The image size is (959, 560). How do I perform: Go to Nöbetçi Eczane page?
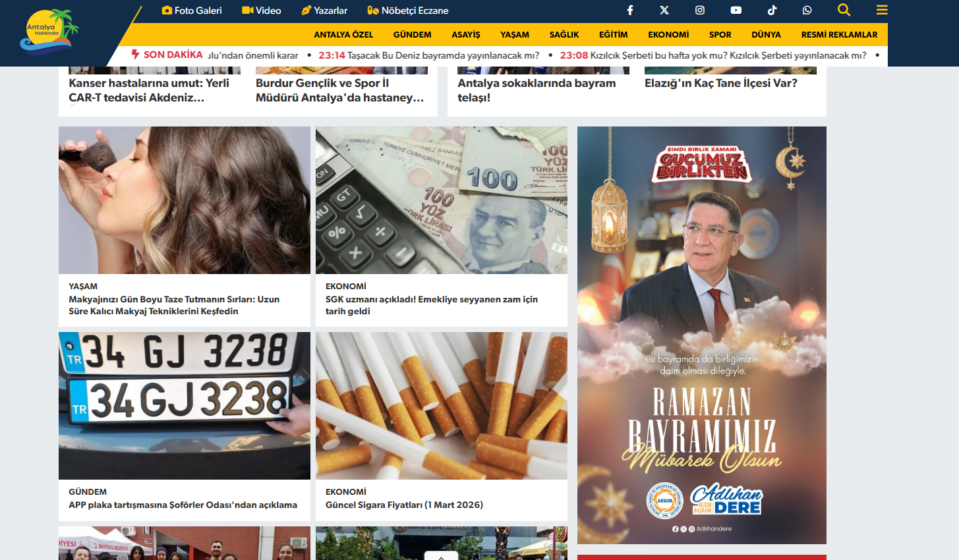[x=408, y=11]
